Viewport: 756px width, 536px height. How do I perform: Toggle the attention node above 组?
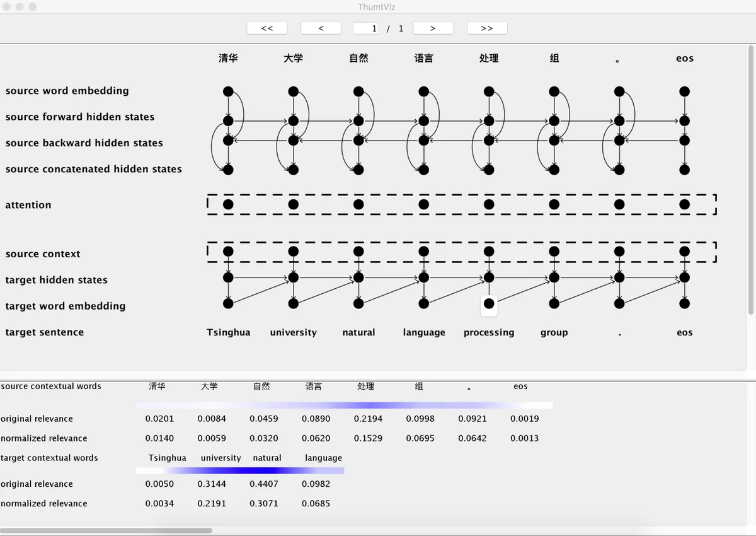click(x=554, y=204)
